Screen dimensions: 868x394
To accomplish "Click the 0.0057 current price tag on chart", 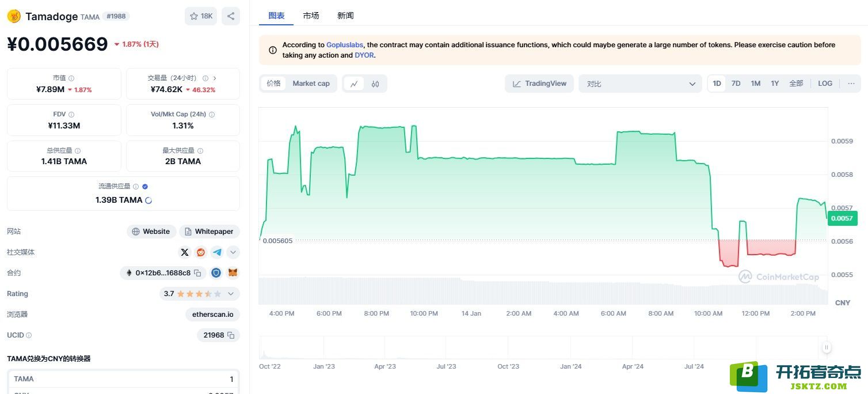I will (842, 218).
